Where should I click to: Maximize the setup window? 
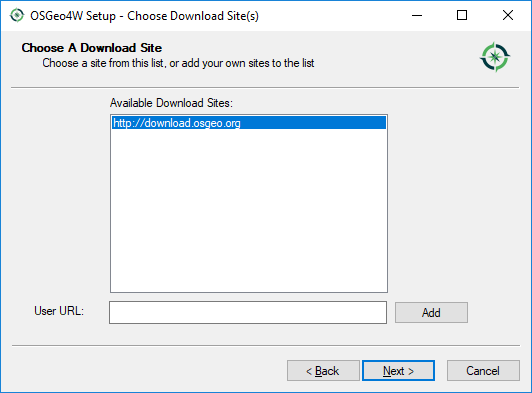pos(462,16)
